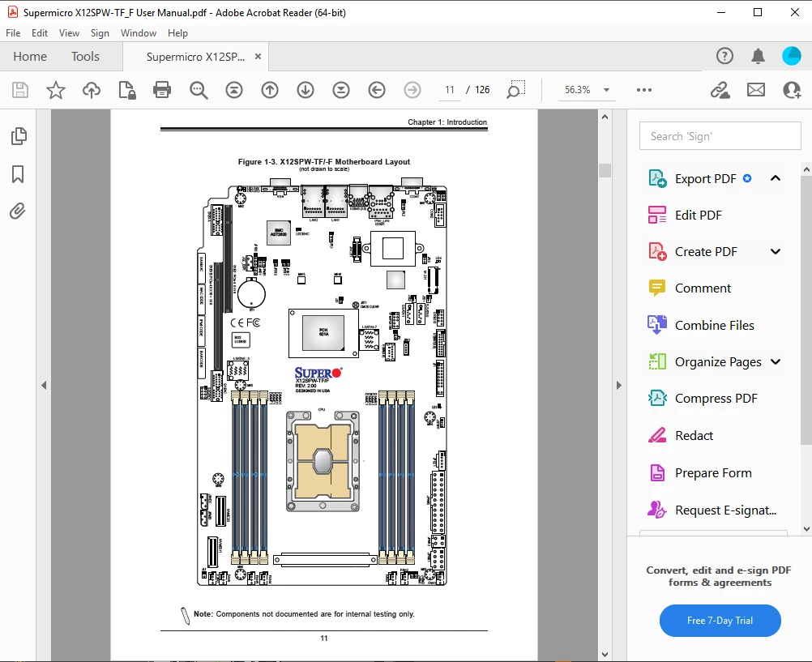Click the document vertical scrollbar thumb
The width and height of the screenshot is (812, 662).
coord(605,170)
